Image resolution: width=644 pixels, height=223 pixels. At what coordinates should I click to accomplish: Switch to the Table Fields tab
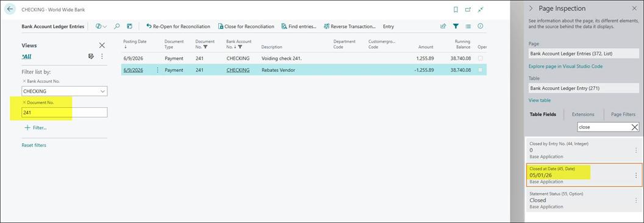point(543,115)
